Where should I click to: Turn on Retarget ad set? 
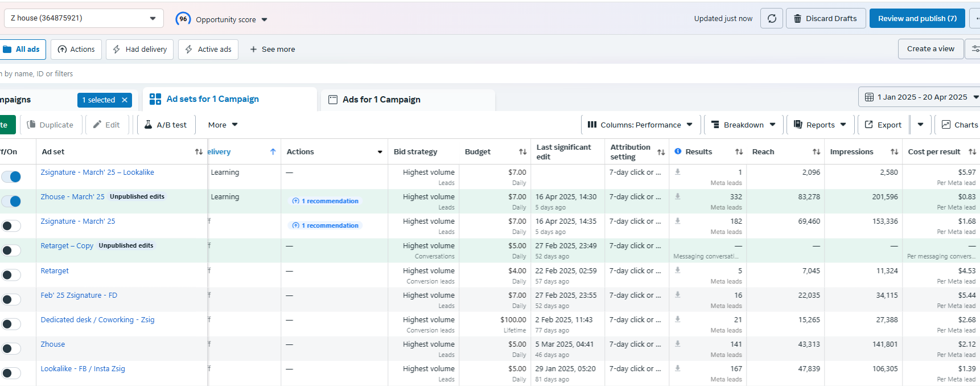click(x=11, y=275)
